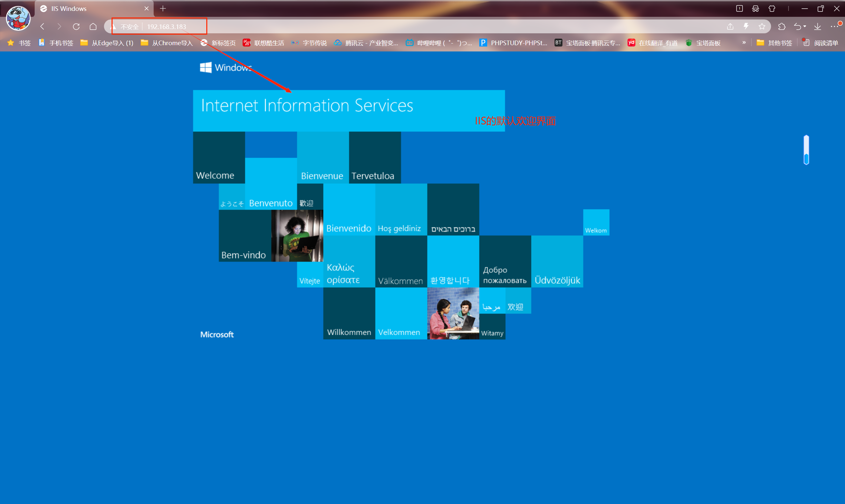This screenshot has width=845, height=504.
Task: Click the Bienvenido tile
Action: pyautogui.click(x=349, y=209)
